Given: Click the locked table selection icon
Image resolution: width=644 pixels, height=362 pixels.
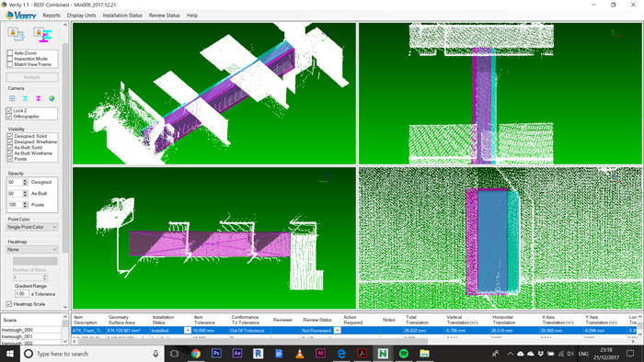Looking at the screenshot, I should click(x=16, y=34).
